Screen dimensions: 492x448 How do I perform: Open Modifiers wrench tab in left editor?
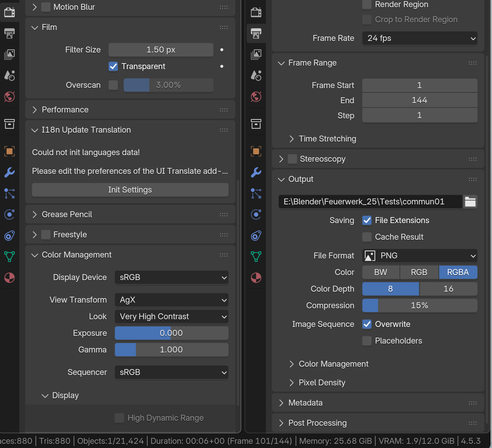click(9, 172)
